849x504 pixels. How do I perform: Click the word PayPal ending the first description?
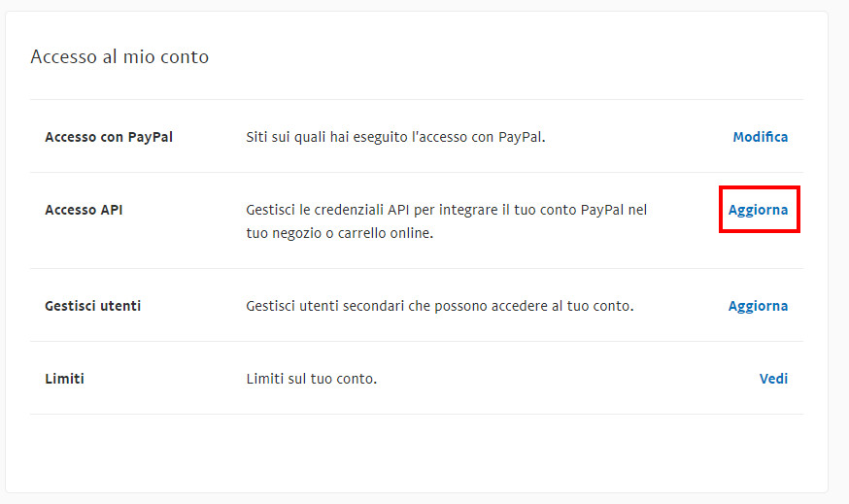[x=522, y=137]
